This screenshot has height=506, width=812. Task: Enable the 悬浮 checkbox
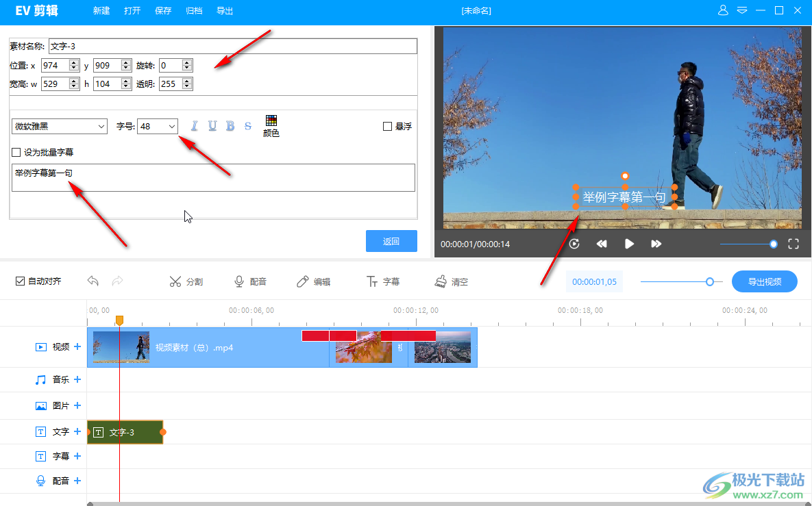click(x=387, y=126)
